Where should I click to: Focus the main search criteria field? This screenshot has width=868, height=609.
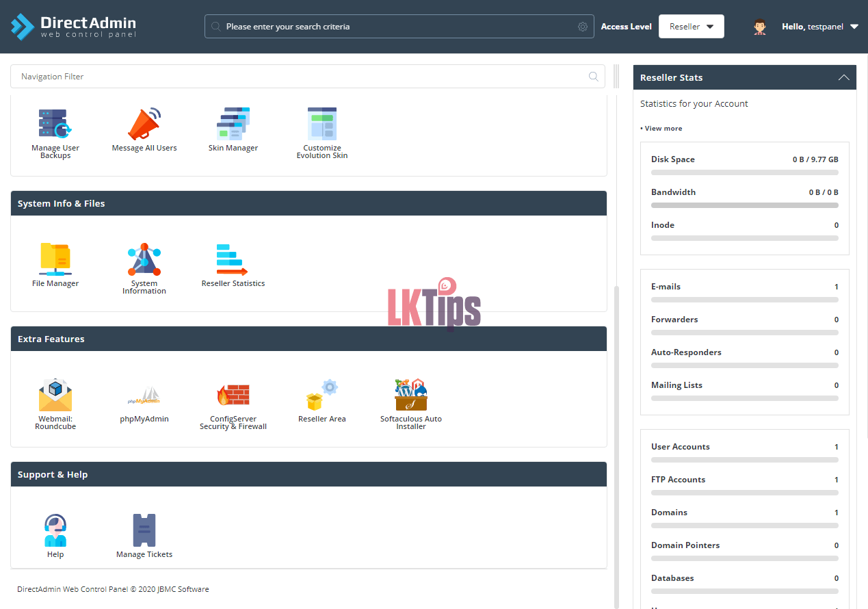tap(399, 27)
